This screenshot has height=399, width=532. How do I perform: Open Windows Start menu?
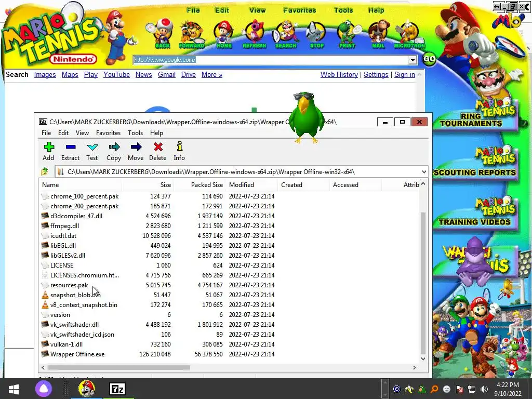(14, 389)
